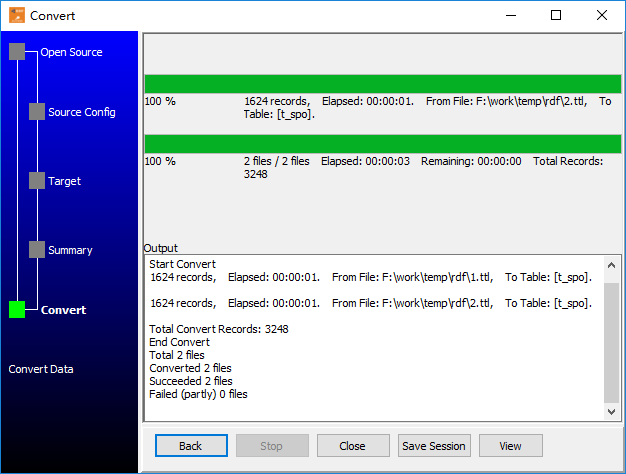
Task: Click the Save Session button
Action: [x=434, y=446]
